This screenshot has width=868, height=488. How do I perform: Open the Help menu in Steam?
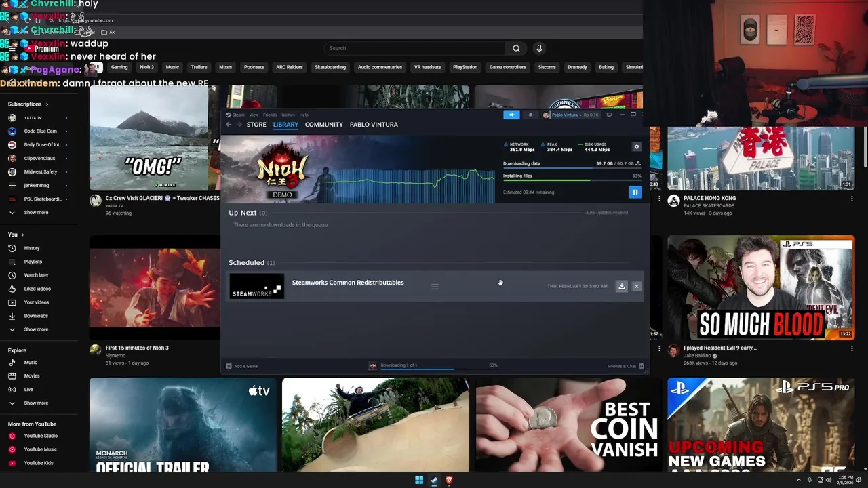(x=304, y=115)
